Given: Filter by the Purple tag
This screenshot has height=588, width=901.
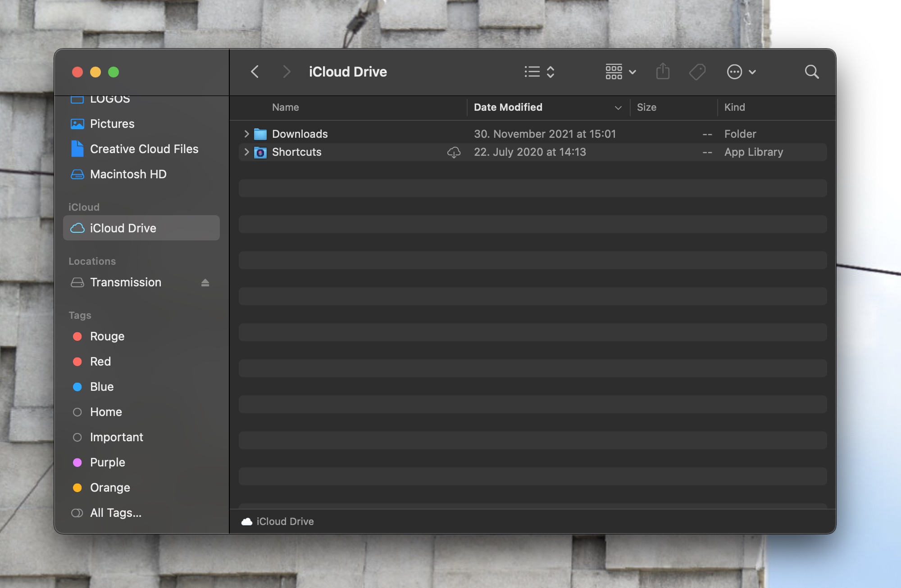Looking at the screenshot, I should (x=108, y=462).
